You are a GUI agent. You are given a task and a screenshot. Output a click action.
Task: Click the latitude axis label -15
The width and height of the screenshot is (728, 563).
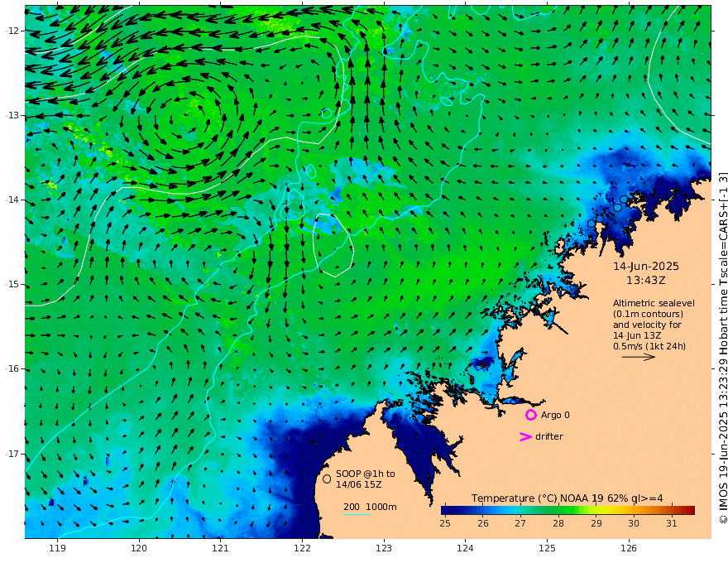tap(12, 284)
